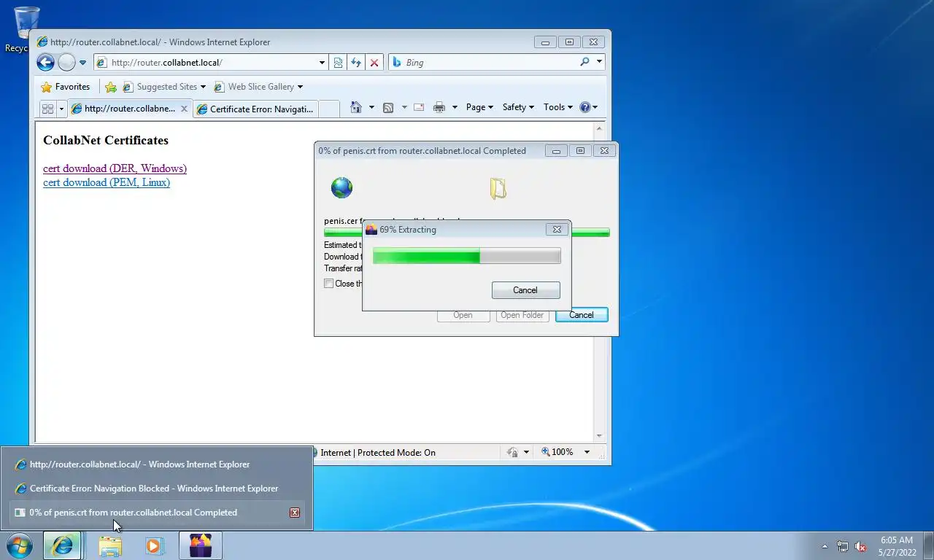Click the 100% zoom level button
The width and height of the screenshot is (934, 560).
[x=557, y=452]
